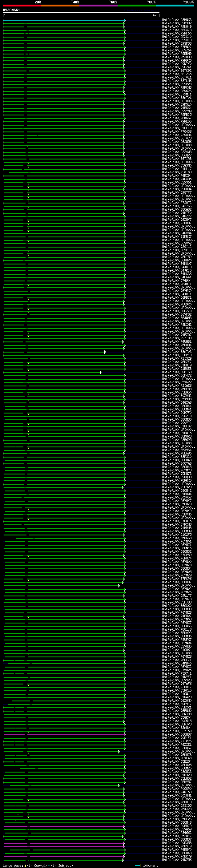Select the cyan alignment bar for A8HNX3
The width and height of the screenshot is (197, 868).
pos(64,20)
